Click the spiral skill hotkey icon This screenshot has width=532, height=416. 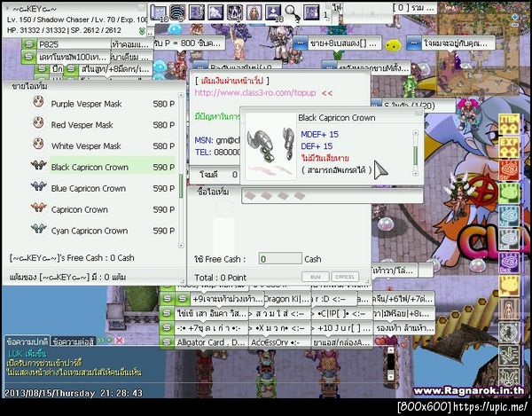click(177, 12)
